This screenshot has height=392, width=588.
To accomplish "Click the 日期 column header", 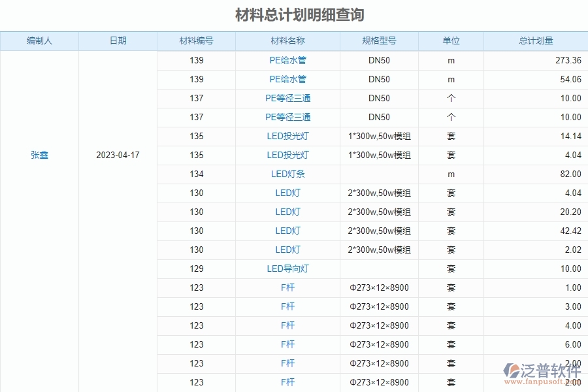I will tap(118, 41).
